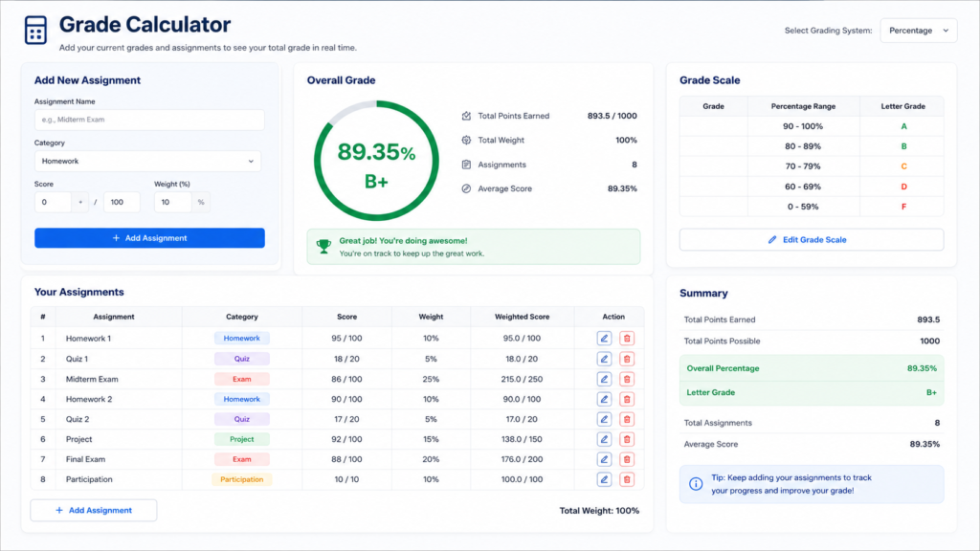Click the Quiz 2 assignment name
980x551 pixels.
(x=78, y=419)
